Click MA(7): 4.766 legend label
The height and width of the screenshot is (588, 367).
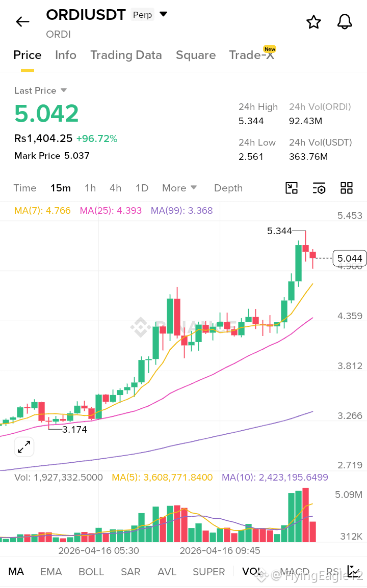click(42, 210)
